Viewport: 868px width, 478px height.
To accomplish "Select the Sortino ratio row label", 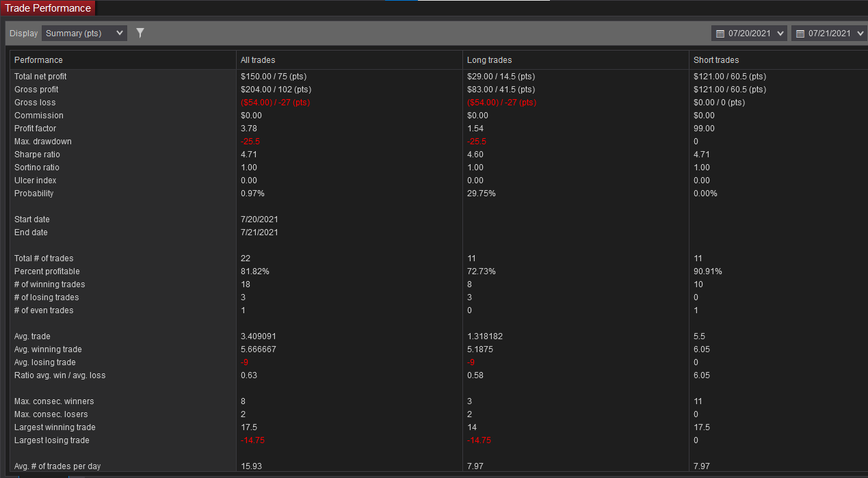I will (x=37, y=168).
